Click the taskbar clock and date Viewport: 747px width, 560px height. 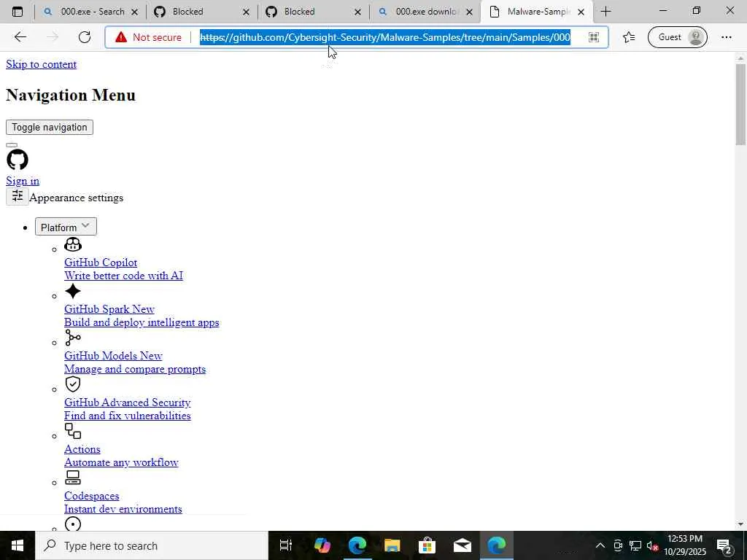tap(685, 545)
